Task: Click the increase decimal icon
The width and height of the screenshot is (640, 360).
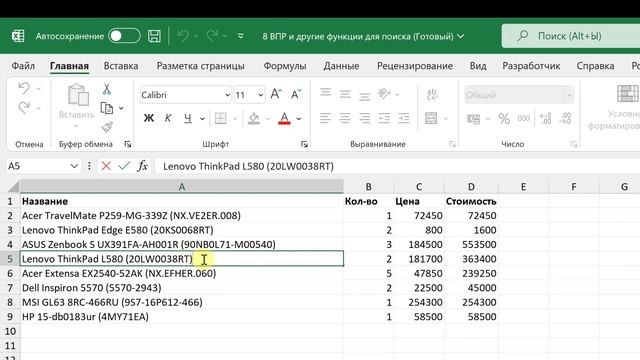Action: pyautogui.click(x=546, y=119)
